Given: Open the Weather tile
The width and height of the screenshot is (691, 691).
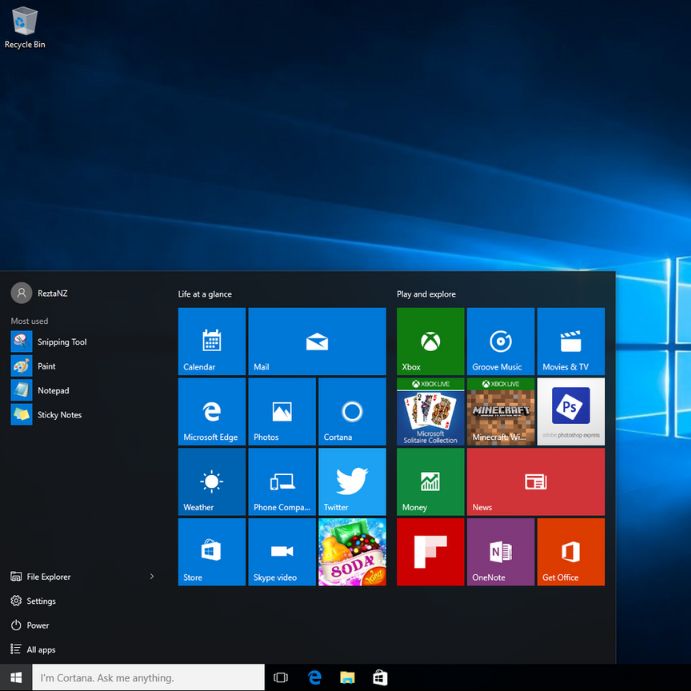Looking at the screenshot, I should coord(212,482).
